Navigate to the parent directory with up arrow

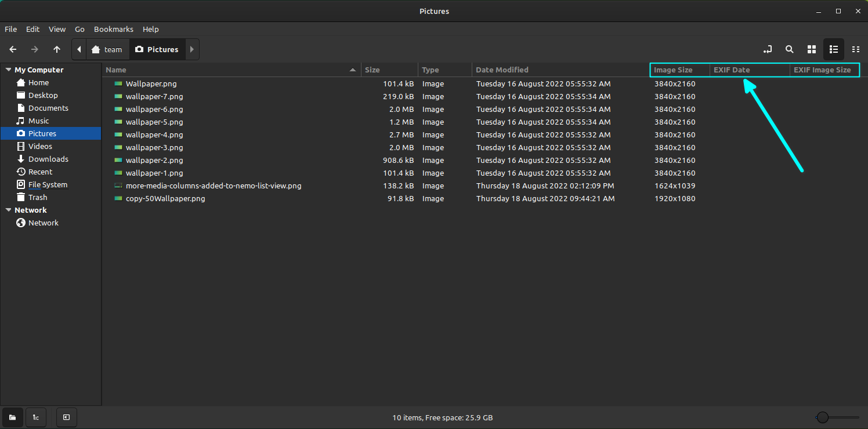(56, 49)
